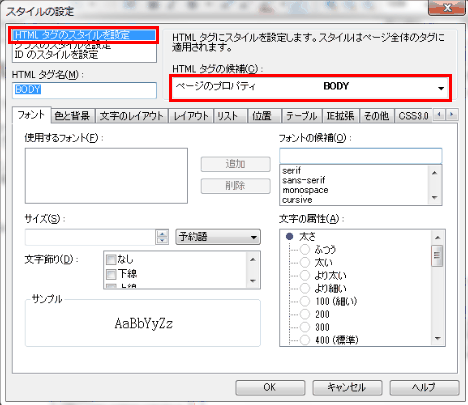The width and height of the screenshot is (468, 405).
Task: Click the OK button
Action: (x=270, y=387)
